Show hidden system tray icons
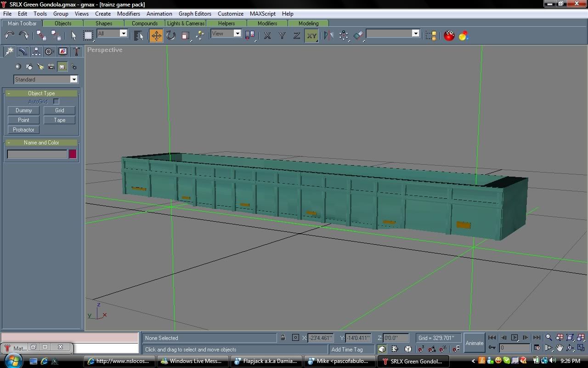The width and height of the screenshot is (588, 368). (473, 361)
